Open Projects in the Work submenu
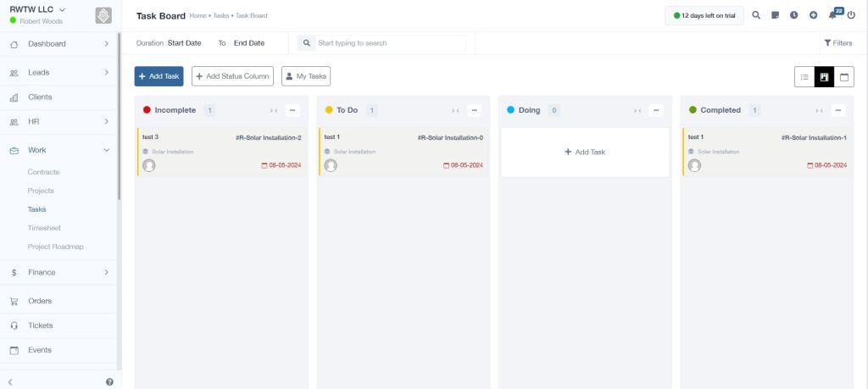Viewport: 868px width, 389px height. [41, 191]
